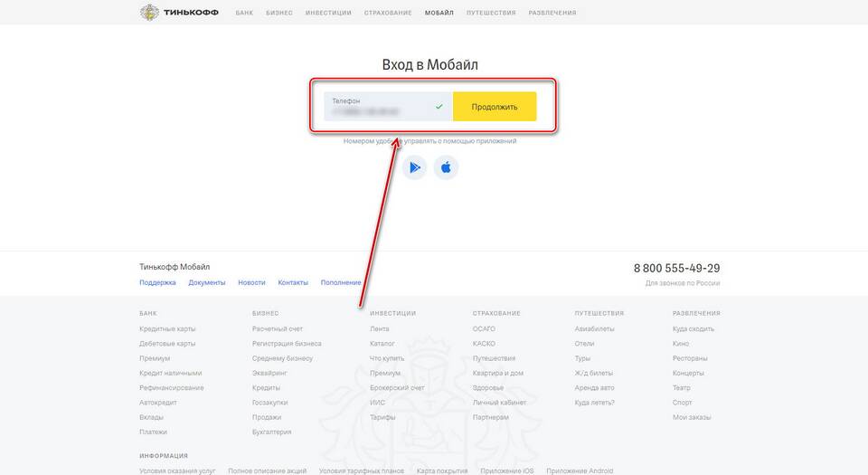Image resolution: width=868 pixels, height=475 pixels.
Task: Go to Путешествия in top navigation
Action: point(491,14)
